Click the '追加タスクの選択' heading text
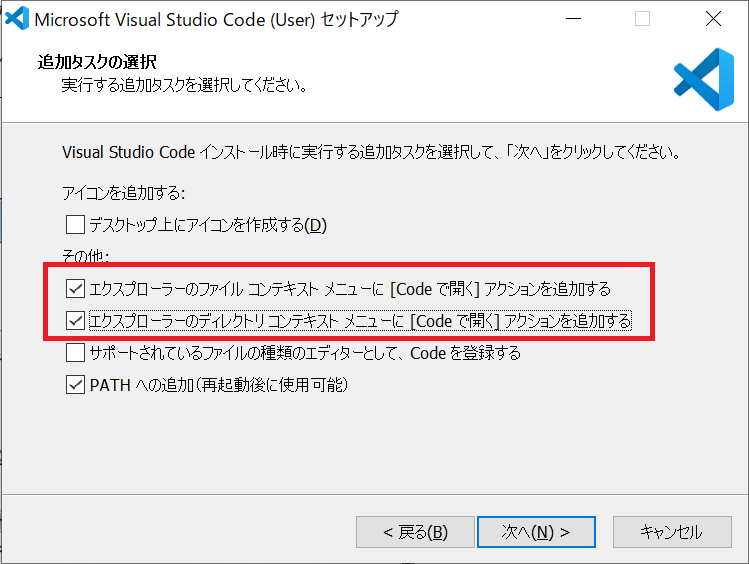 coord(97,62)
